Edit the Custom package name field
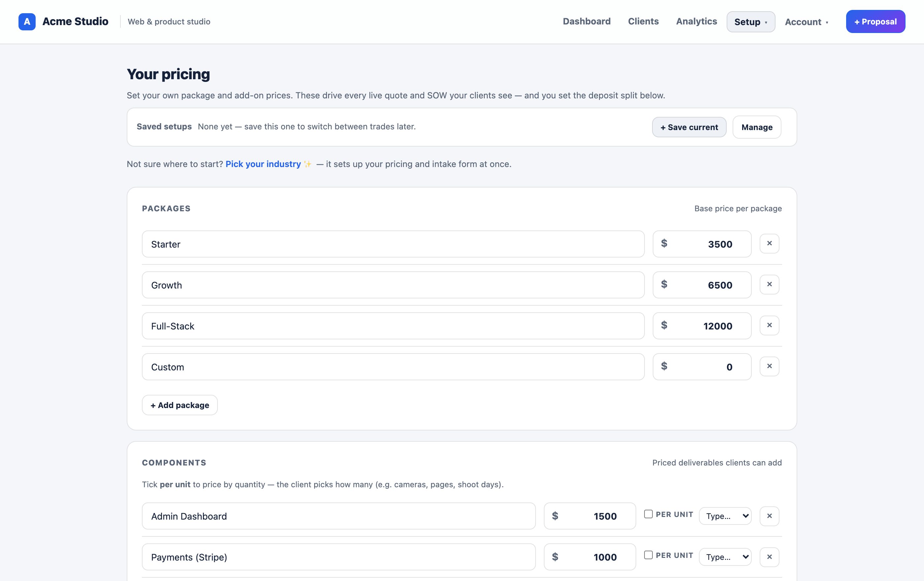The image size is (924, 581). [393, 367]
